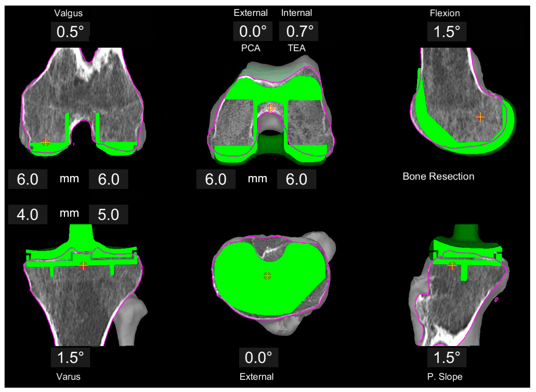Select the Internal TEA 0.7° field

(x=298, y=31)
